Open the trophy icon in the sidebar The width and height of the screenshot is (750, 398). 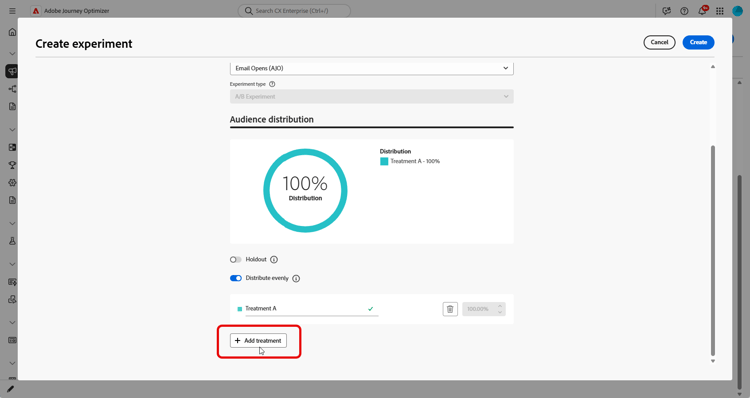[x=12, y=165]
